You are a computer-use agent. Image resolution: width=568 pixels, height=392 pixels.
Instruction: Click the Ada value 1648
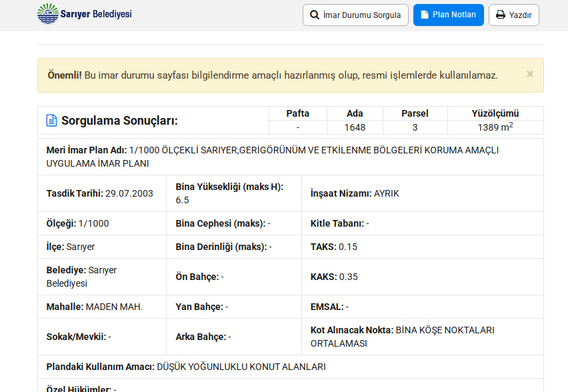point(355,127)
